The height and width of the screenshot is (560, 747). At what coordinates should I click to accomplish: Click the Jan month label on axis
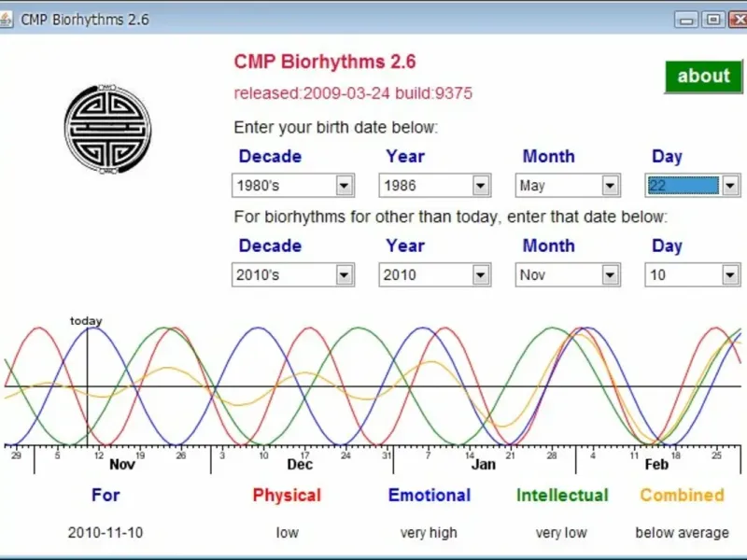coord(483,465)
